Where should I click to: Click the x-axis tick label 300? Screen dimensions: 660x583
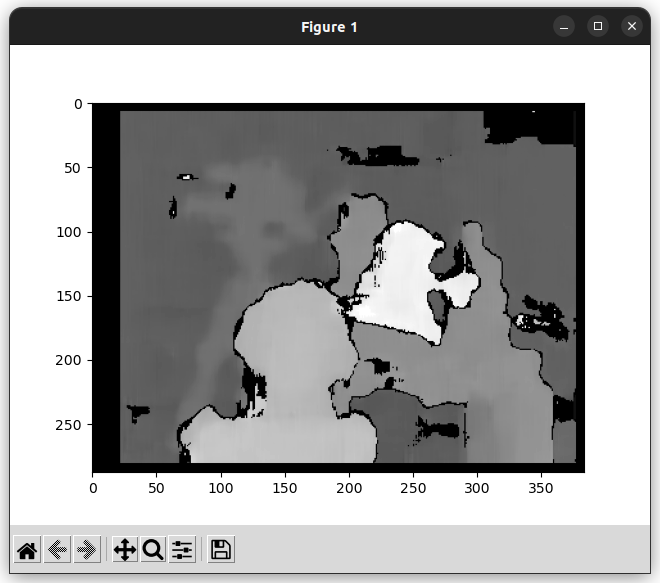click(477, 488)
